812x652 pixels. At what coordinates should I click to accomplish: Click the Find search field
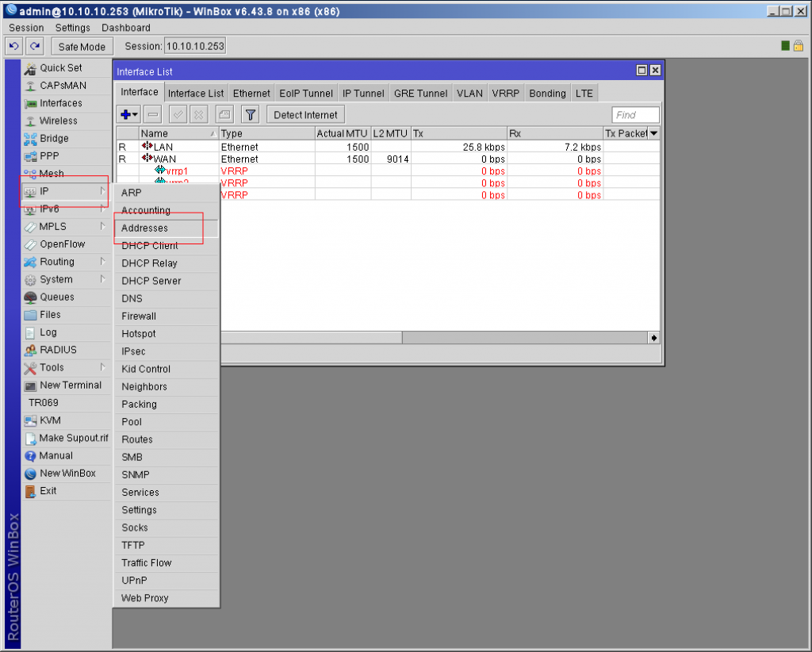click(x=635, y=115)
